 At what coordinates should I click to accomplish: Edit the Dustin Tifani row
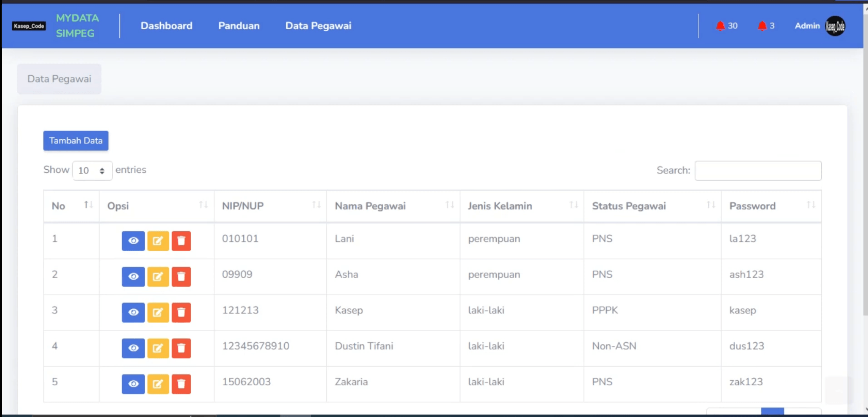tap(158, 348)
